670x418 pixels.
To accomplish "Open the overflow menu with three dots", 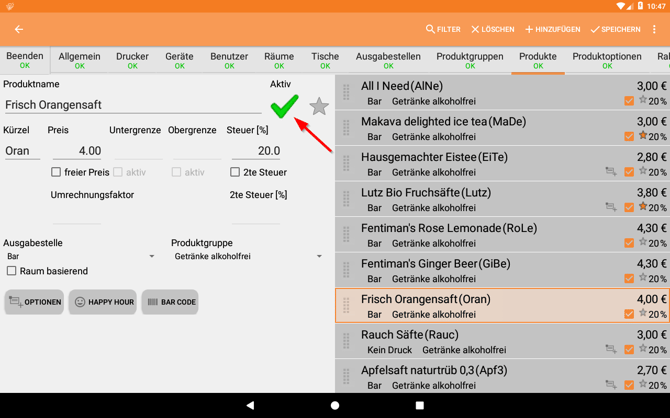I will point(655,30).
